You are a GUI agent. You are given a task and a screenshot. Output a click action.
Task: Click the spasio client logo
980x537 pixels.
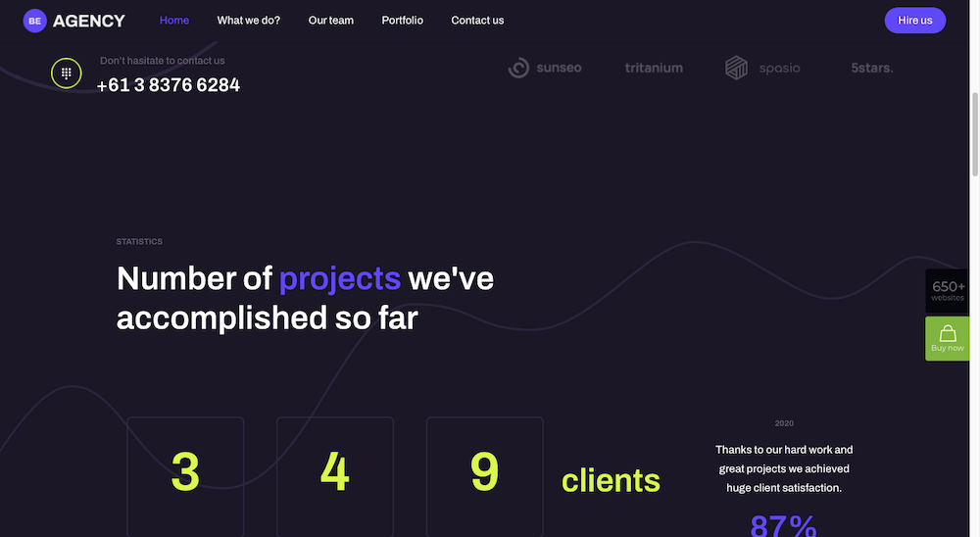(762, 68)
